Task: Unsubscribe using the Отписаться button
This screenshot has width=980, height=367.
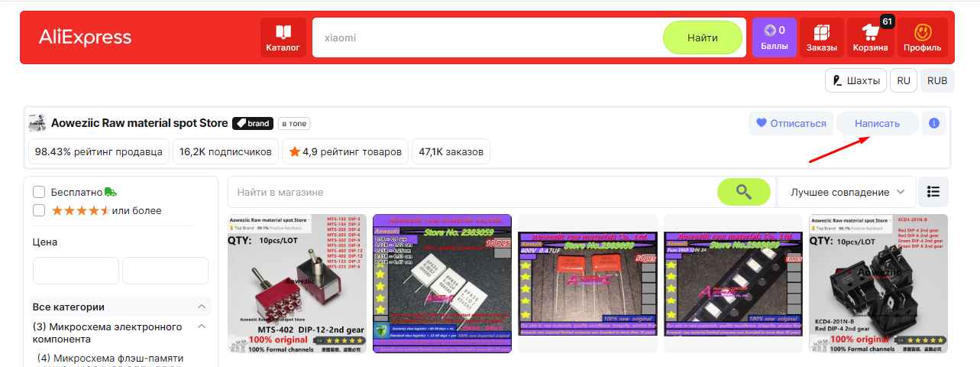Action: (791, 123)
